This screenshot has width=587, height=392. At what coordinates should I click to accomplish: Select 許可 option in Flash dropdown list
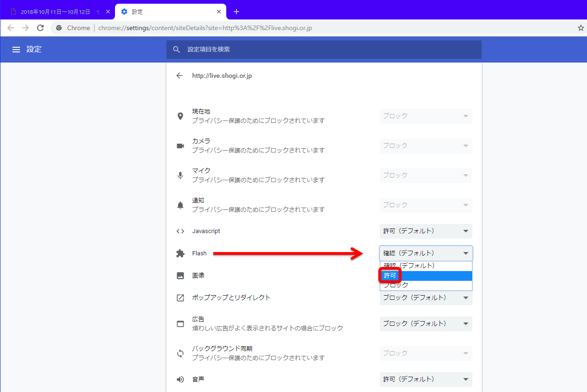tap(426, 276)
